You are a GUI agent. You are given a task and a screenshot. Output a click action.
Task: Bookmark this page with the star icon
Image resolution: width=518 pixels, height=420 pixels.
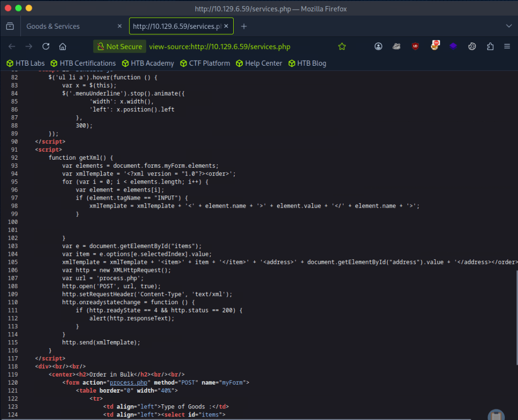coord(342,46)
